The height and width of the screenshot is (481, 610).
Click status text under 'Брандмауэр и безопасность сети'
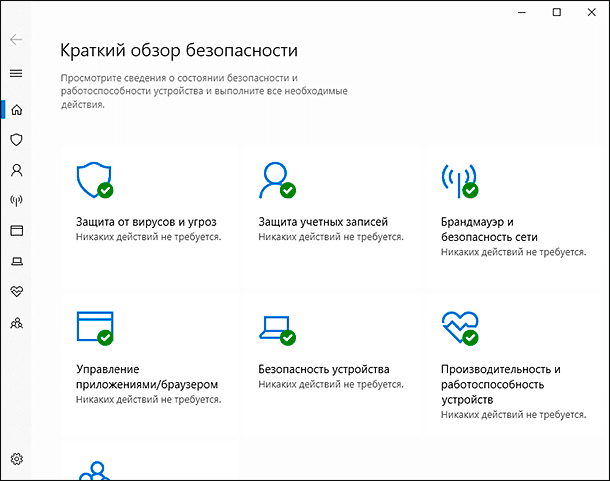pos(513,252)
